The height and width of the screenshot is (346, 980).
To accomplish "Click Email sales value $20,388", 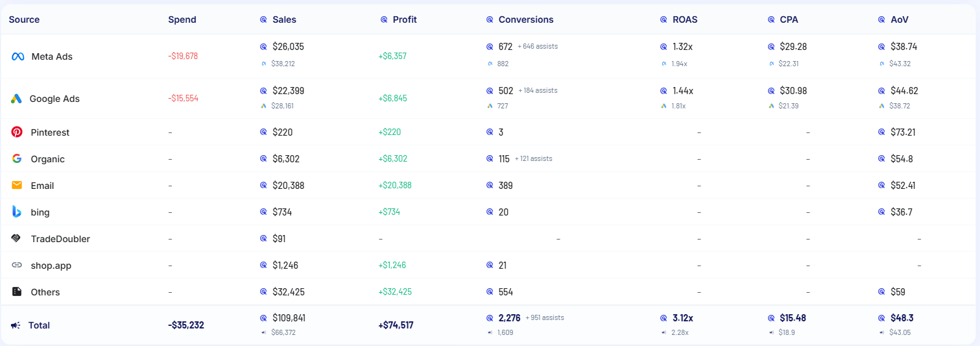I will click(x=288, y=186).
